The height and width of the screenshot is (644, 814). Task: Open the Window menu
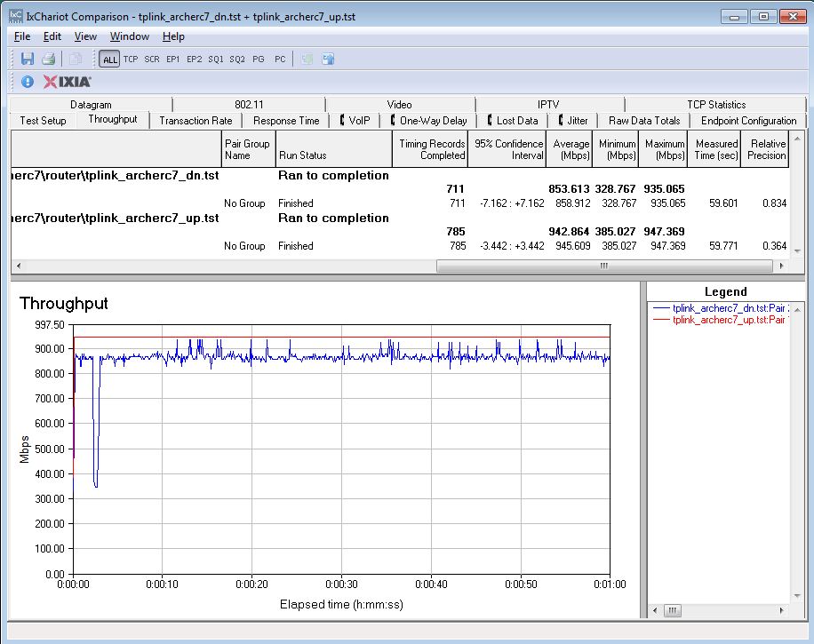pyautogui.click(x=129, y=36)
